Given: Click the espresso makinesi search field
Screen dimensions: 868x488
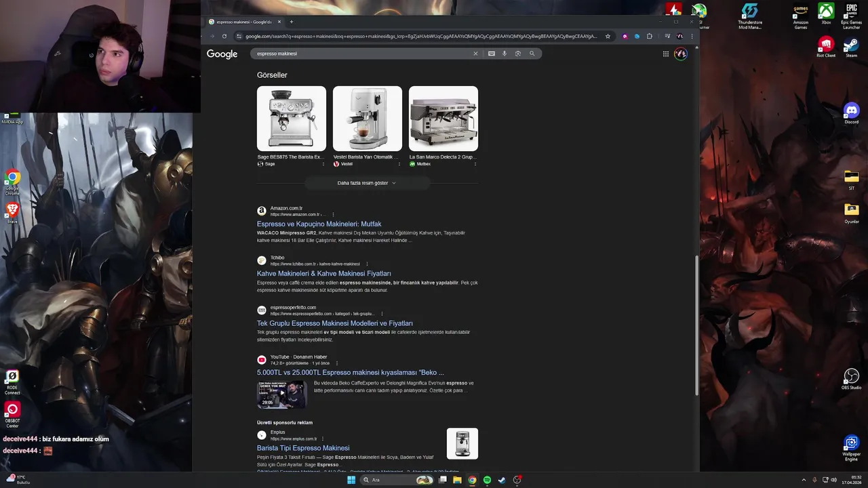Looking at the screenshot, I should pos(363,54).
